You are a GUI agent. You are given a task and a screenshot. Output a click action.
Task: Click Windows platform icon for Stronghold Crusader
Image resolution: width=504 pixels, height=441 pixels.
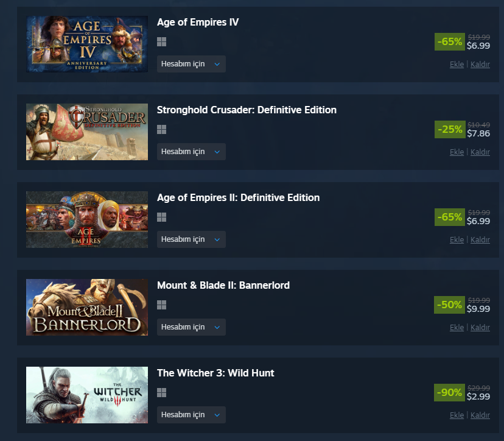point(161,130)
